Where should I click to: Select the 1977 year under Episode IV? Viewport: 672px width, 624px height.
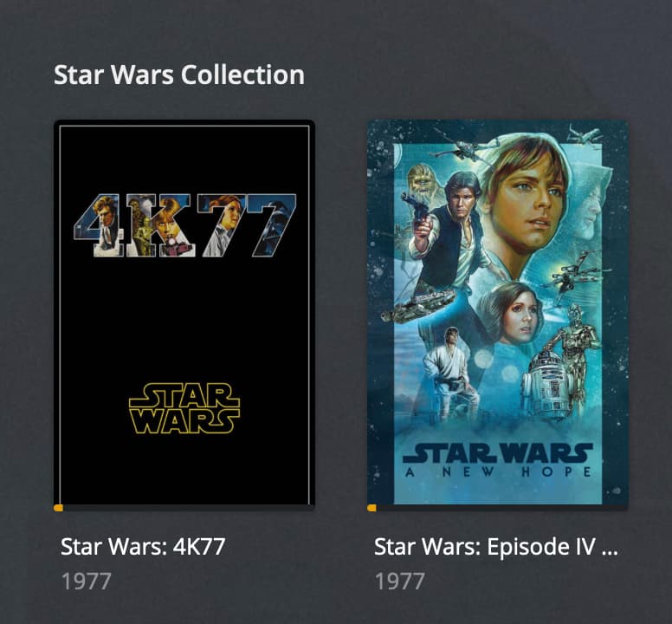pos(399,582)
